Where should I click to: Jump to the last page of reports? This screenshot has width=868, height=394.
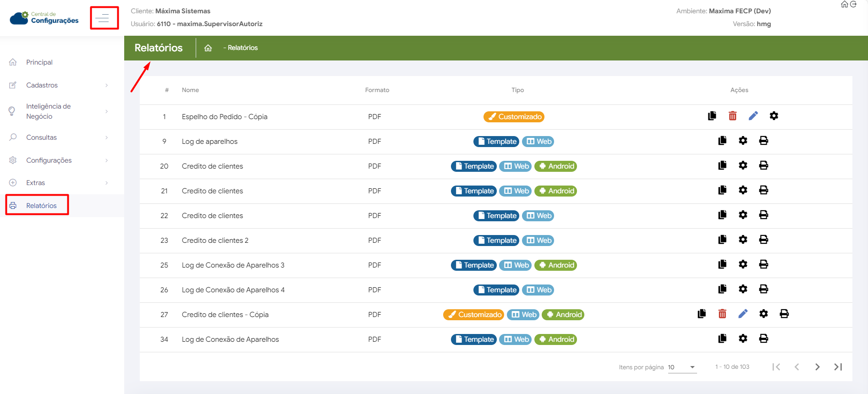(x=838, y=367)
